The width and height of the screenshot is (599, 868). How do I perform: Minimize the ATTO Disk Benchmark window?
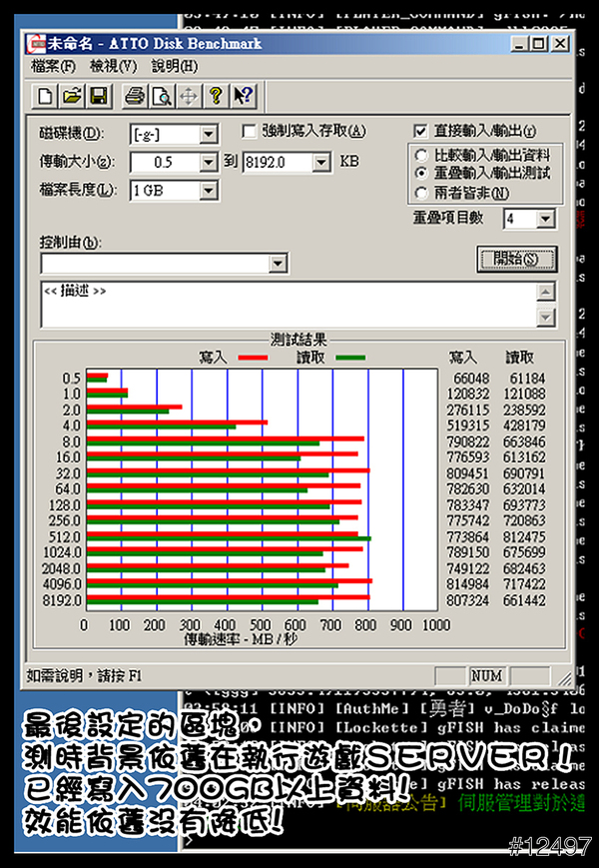pyautogui.click(x=519, y=44)
